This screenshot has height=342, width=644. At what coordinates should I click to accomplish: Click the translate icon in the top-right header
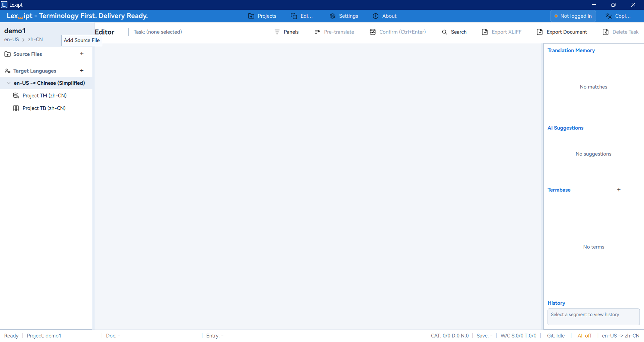click(609, 16)
